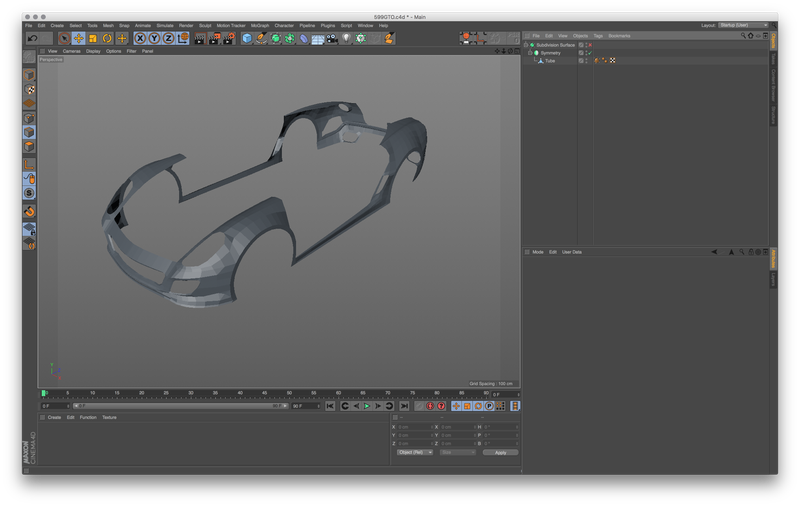Image resolution: width=800 pixels, height=506 pixels.
Task: Open the viewport Cameras menu
Action: point(71,51)
